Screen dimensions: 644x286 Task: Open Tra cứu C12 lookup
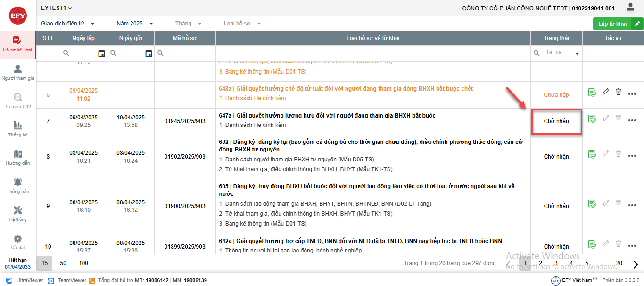coord(17,101)
